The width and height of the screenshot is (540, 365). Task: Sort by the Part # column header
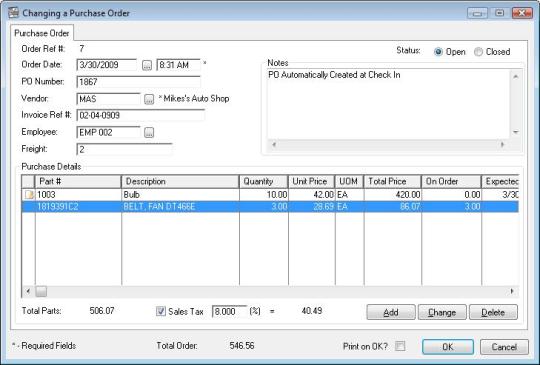click(78, 181)
